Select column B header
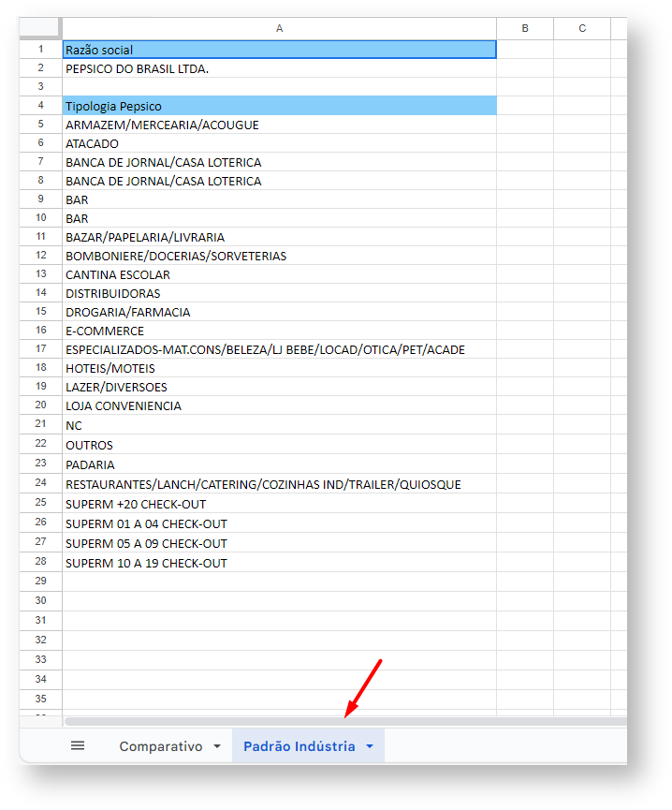 pyautogui.click(x=525, y=28)
